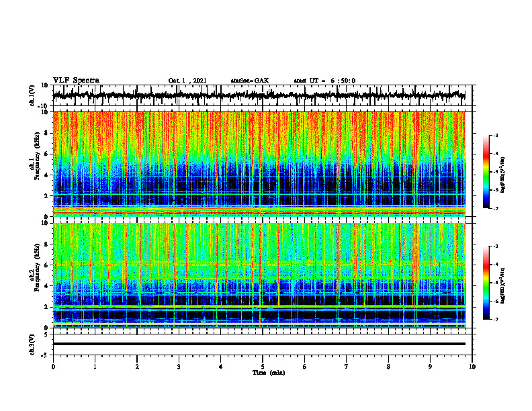Click the "ch.3(V)" axis label
Image resolution: width=532 pixels, height=411 pixels.
32,345
